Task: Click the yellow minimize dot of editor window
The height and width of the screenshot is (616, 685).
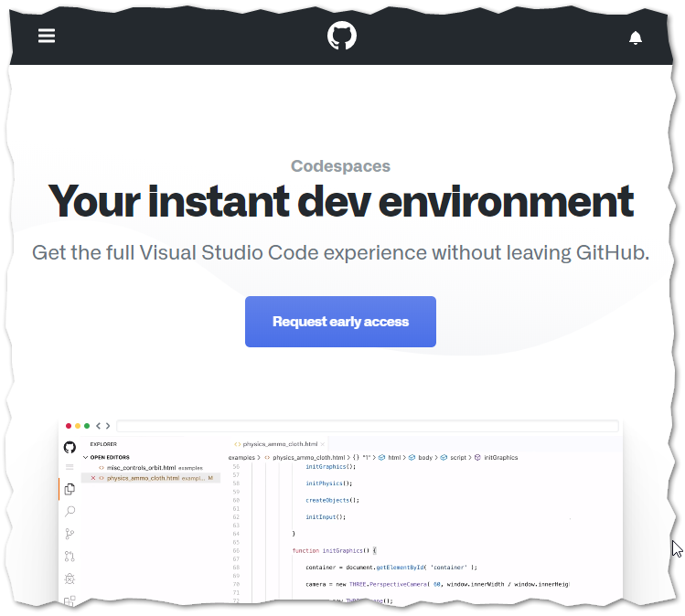Action: [x=78, y=426]
